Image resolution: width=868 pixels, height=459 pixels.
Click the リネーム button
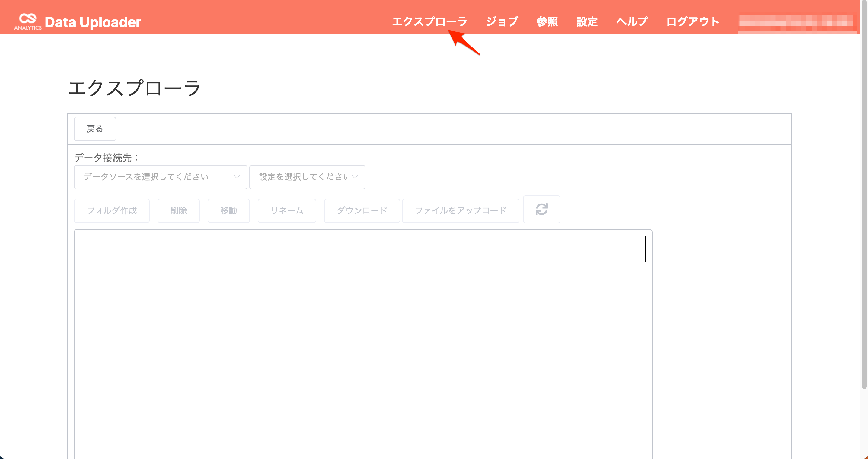pyautogui.click(x=287, y=211)
